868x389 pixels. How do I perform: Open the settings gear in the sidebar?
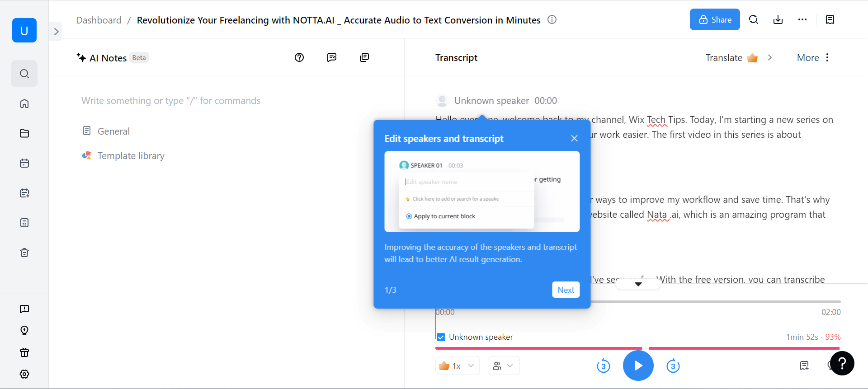coord(24,374)
